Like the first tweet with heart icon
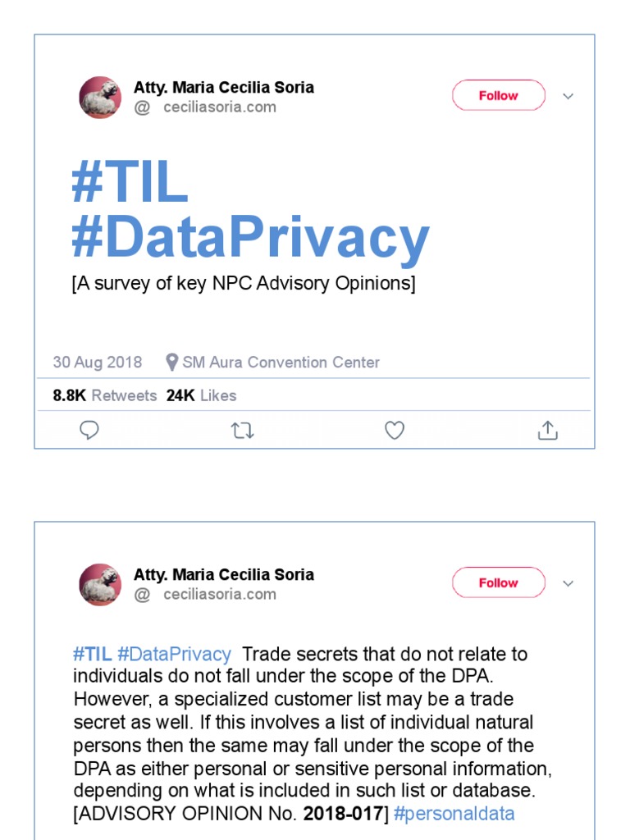Viewport: 630px width, 840px height. point(395,430)
